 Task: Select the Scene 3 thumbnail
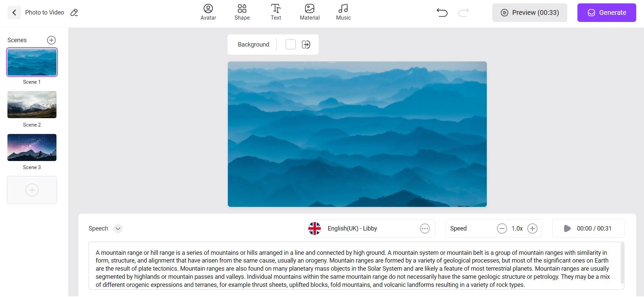coord(32,147)
